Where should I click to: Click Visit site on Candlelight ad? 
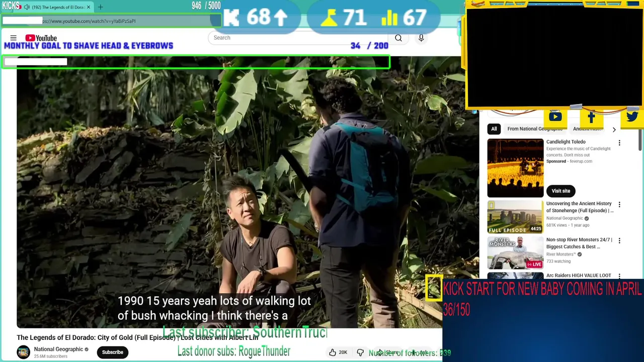point(561,191)
